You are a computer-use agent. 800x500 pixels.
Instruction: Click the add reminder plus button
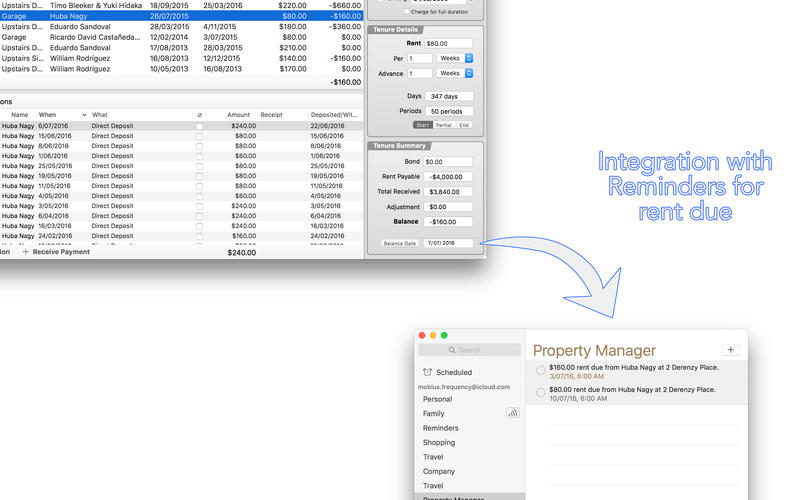[729, 350]
